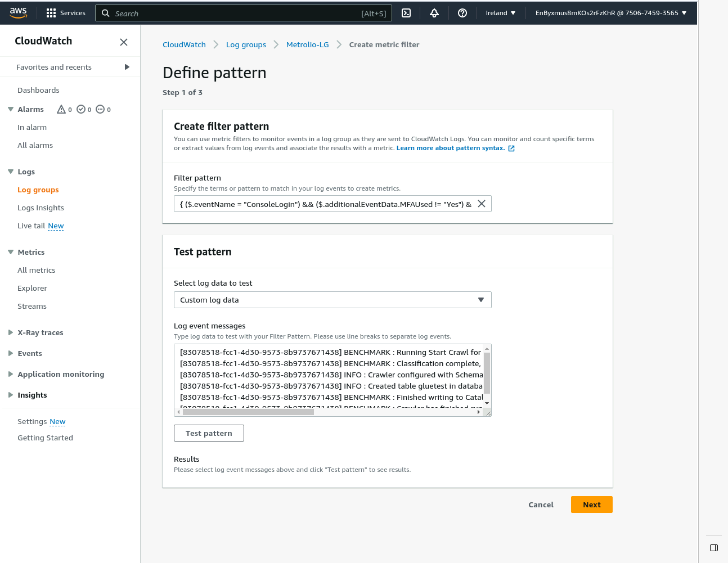Open the notifications bell icon

[x=434, y=13]
